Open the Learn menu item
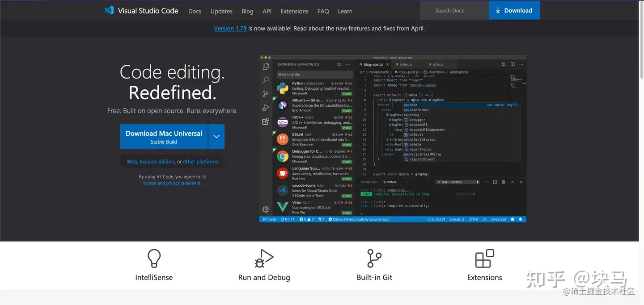 (345, 11)
